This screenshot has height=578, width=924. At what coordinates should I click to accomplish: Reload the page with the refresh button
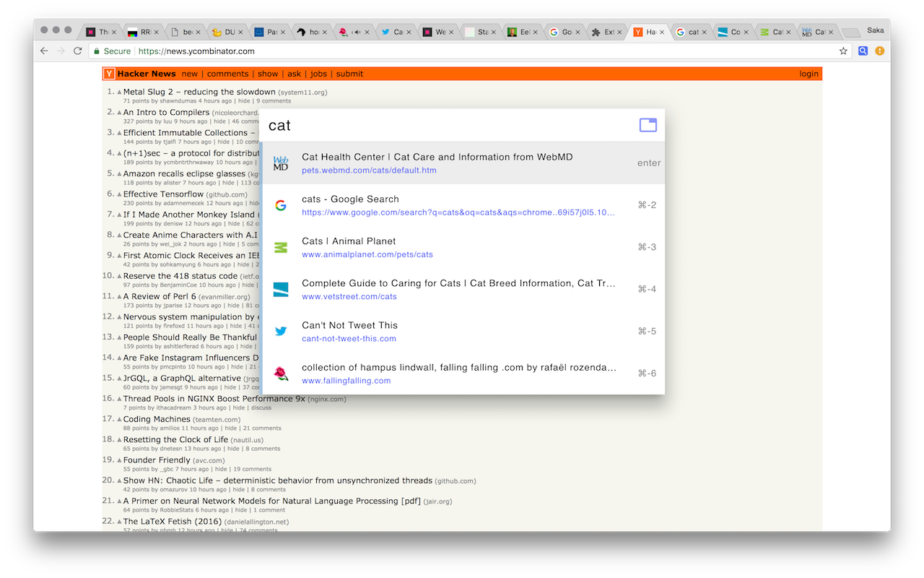78,51
